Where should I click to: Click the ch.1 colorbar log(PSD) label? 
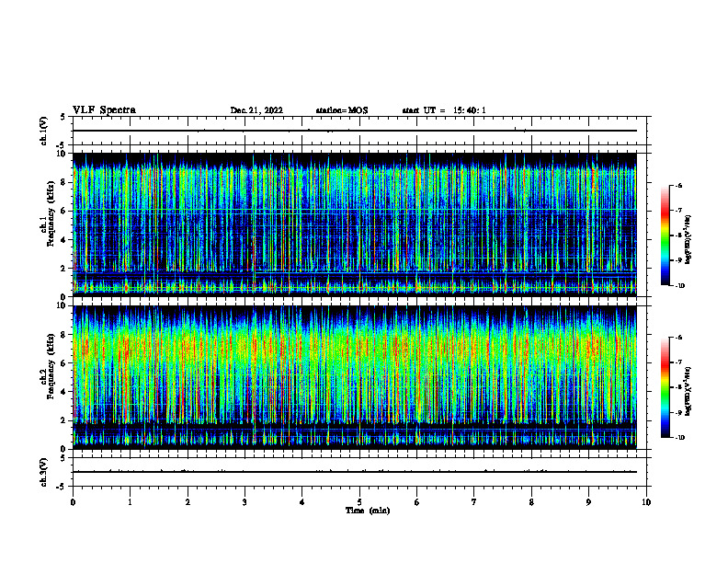click(x=688, y=239)
